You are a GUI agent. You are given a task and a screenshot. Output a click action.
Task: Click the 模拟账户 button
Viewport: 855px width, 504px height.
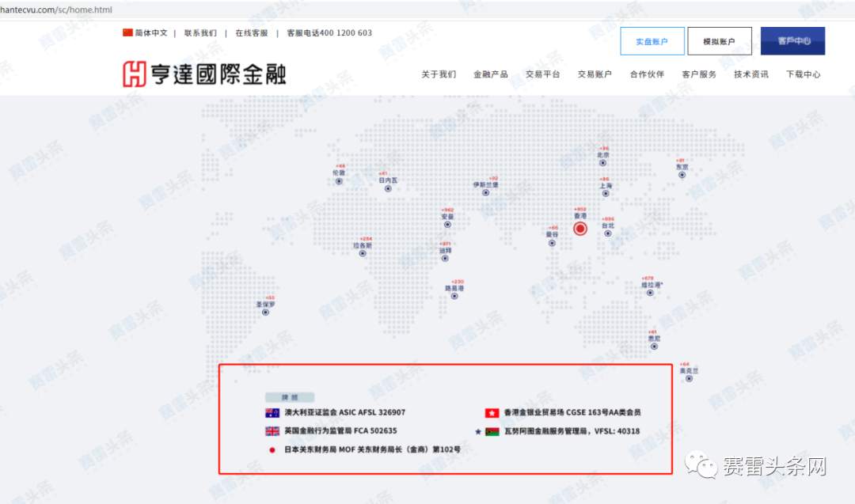click(x=719, y=41)
